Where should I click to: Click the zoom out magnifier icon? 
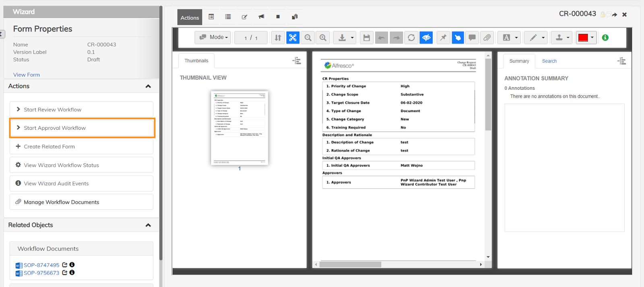(308, 38)
